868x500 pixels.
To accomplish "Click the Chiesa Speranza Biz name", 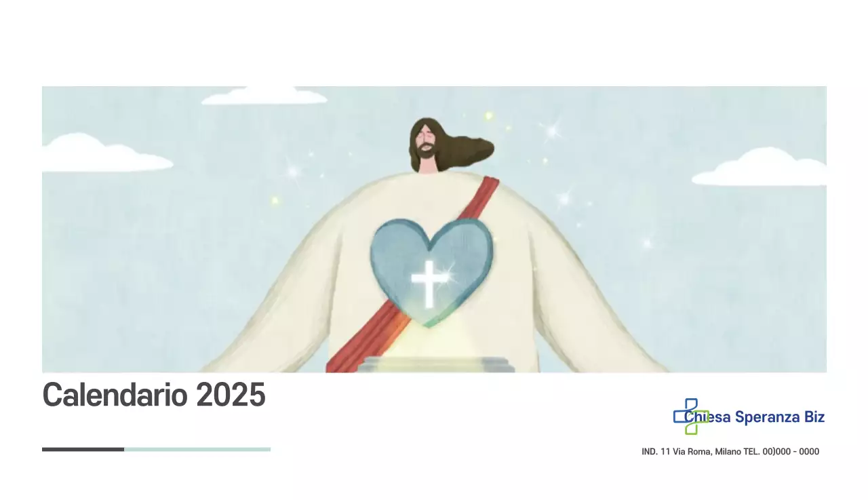I will (754, 417).
